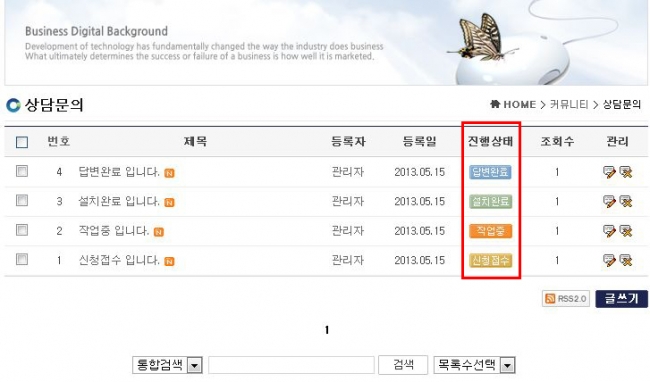Click delete icon for post 2
650x382 pixels.
tap(626, 231)
